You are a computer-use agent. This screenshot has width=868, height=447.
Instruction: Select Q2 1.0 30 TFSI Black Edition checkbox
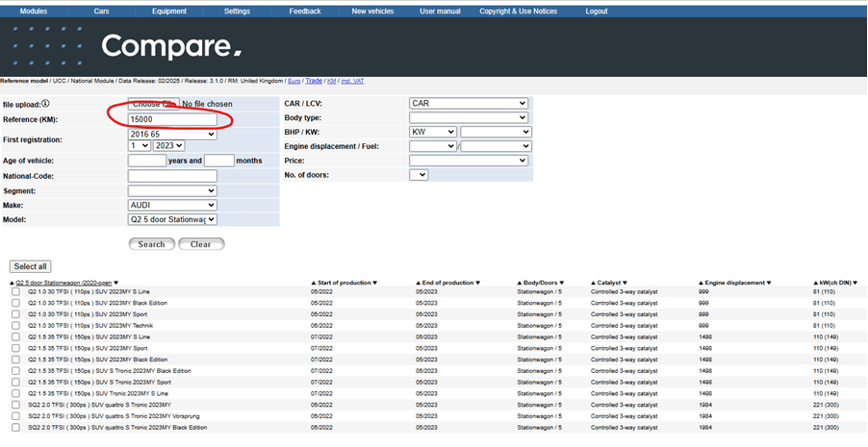[15, 303]
